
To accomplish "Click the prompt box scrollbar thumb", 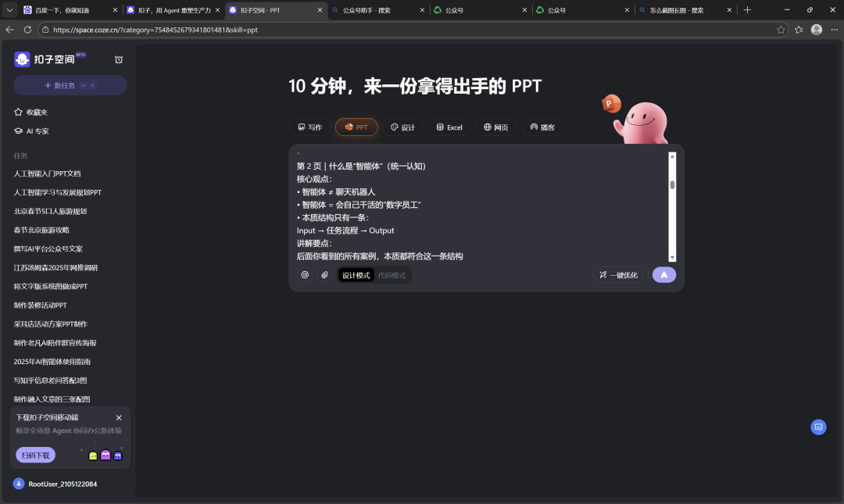I will pyautogui.click(x=672, y=184).
